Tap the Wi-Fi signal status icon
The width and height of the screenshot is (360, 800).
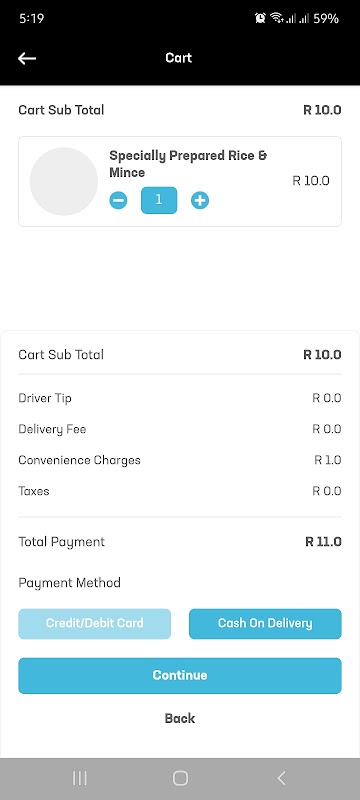277,18
